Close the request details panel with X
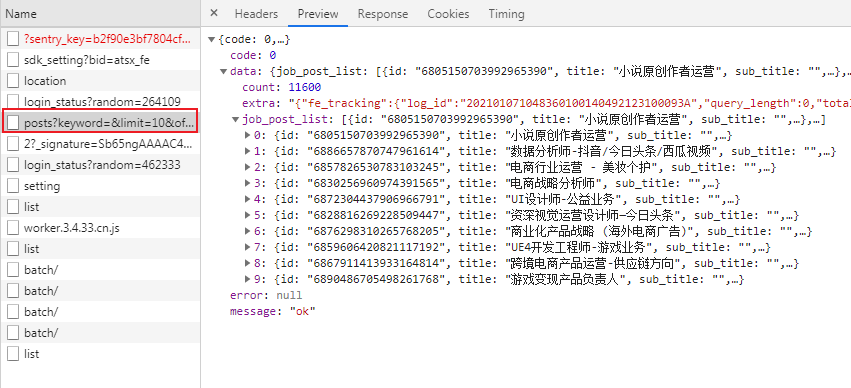Viewport: 851px width, 388px height. [x=214, y=14]
